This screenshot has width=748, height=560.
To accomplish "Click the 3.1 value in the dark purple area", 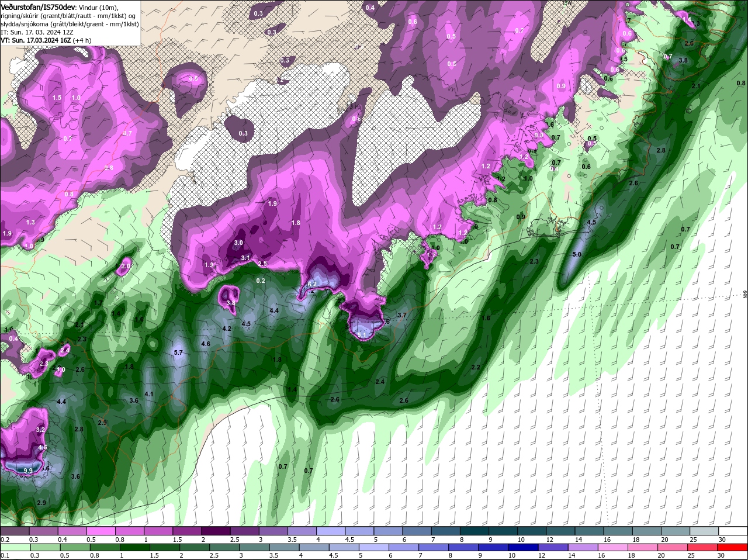I will 246,258.
